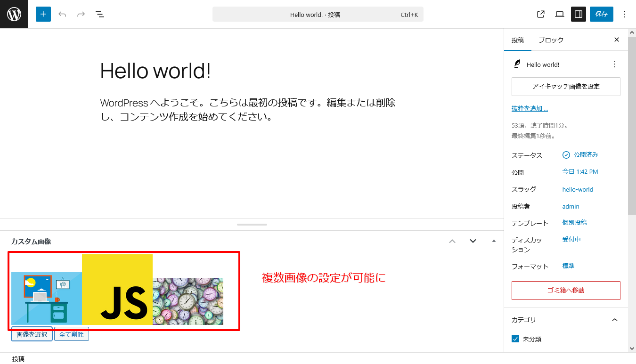Click the 抜粋を追加 link

coord(530,109)
